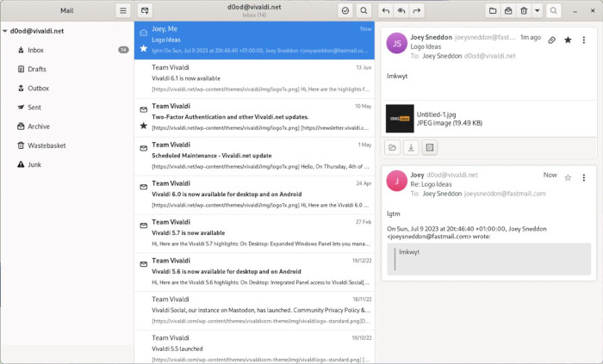This screenshot has width=603, height=364.
Task: Click select all attachments icon
Action: click(x=431, y=147)
